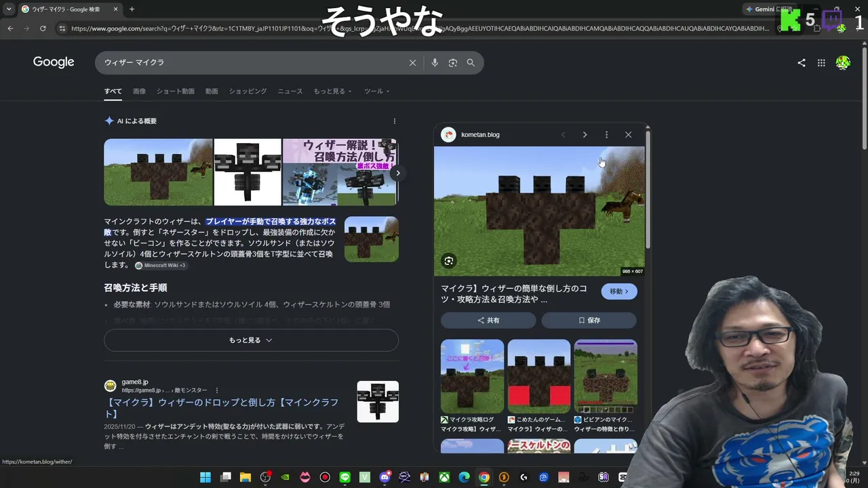Switch to the ショート動画 tab
The image size is (868, 488).
[x=176, y=91]
